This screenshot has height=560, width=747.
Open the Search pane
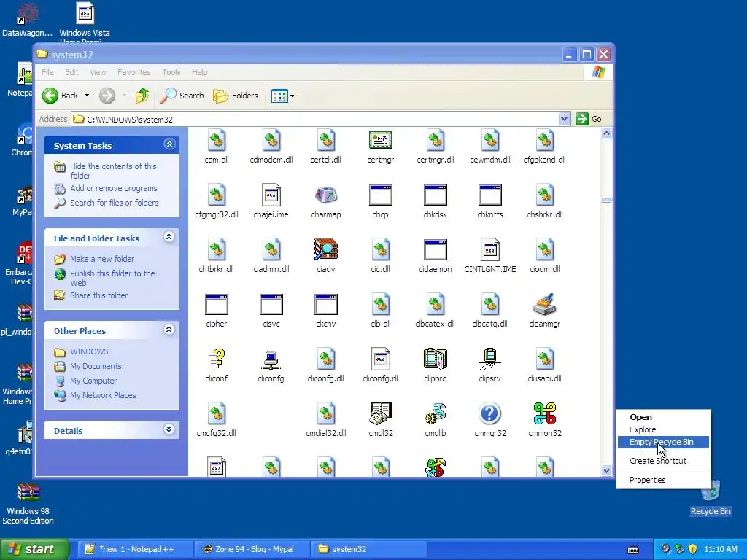tap(182, 96)
